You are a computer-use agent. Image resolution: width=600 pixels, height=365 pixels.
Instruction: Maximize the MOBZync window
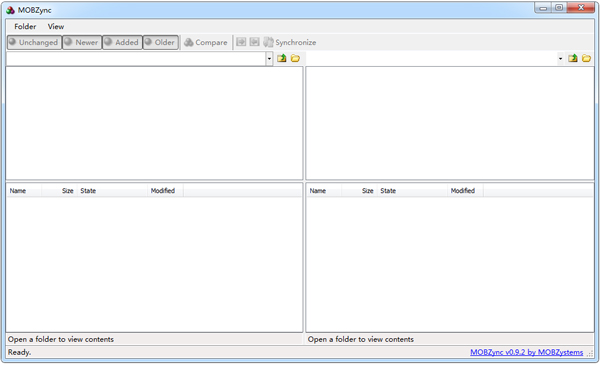click(559, 8)
